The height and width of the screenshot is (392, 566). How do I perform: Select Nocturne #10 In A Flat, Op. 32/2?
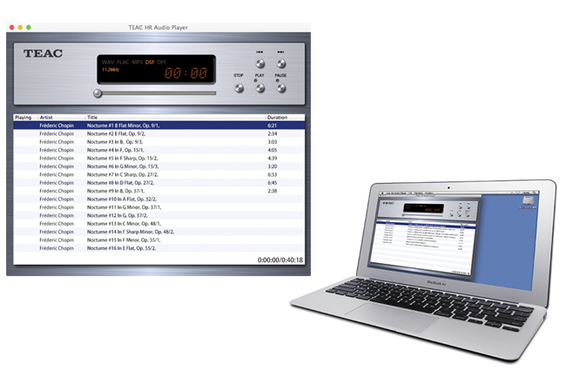tap(159, 199)
